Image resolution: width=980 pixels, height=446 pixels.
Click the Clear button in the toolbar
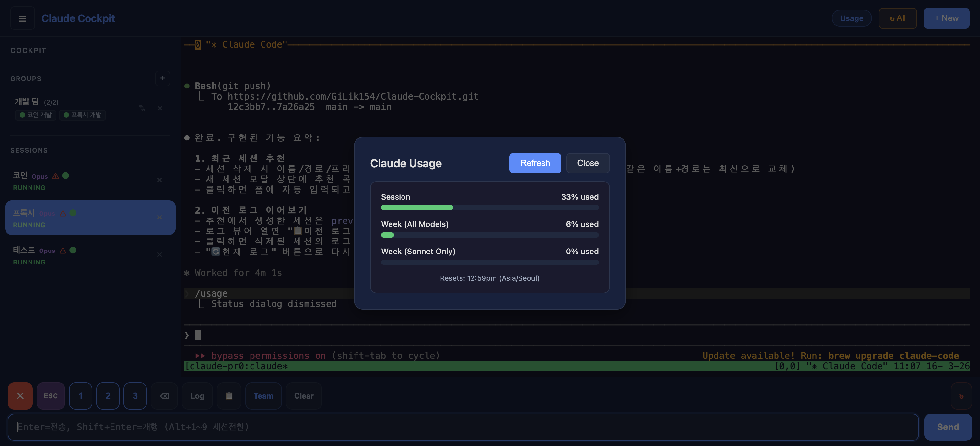(x=304, y=396)
